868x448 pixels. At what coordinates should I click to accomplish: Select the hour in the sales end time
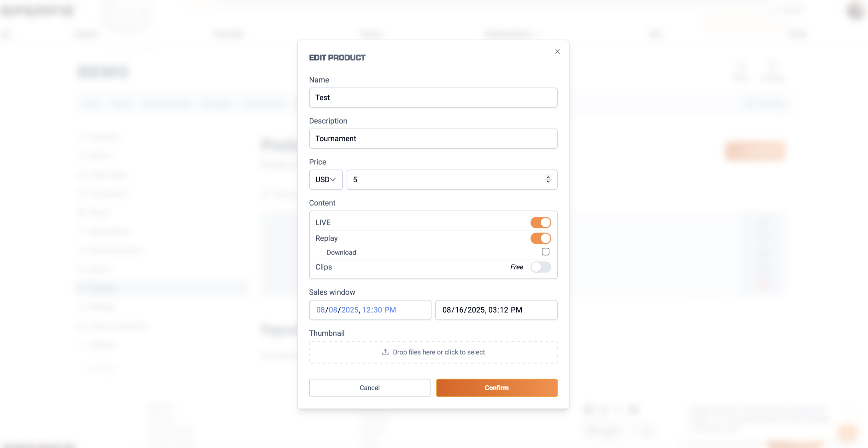492,310
